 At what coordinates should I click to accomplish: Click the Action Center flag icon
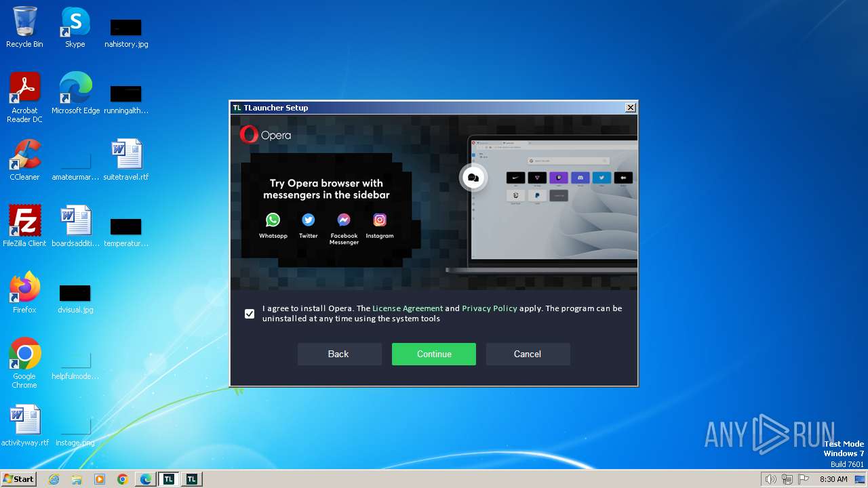pos(804,479)
